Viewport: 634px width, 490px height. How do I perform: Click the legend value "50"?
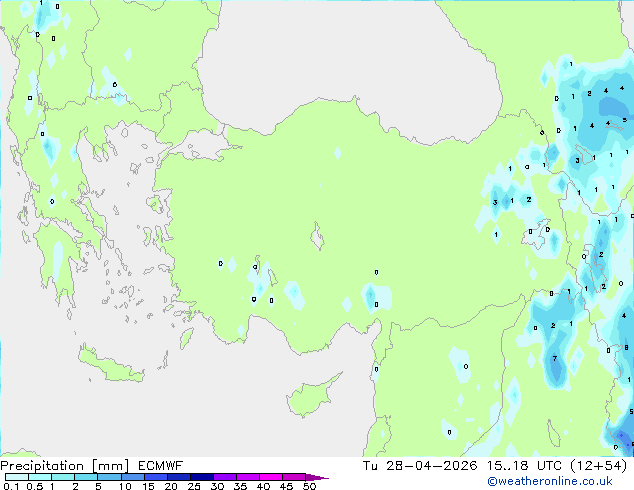coord(309,486)
